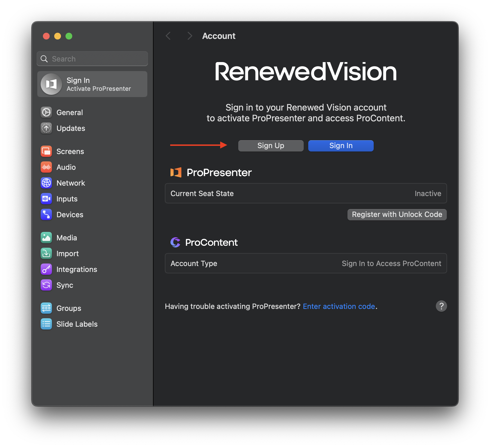This screenshot has height=448, width=490.
Task: Click the search magnifier icon
Action: coord(44,59)
